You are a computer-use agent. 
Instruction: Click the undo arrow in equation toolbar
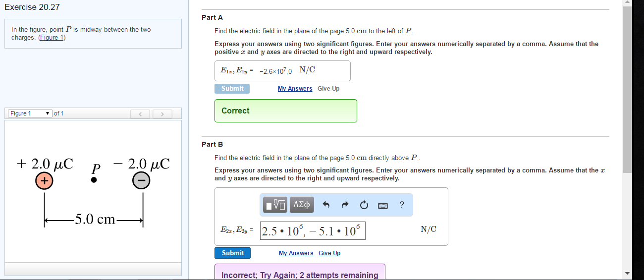(326, 205)
